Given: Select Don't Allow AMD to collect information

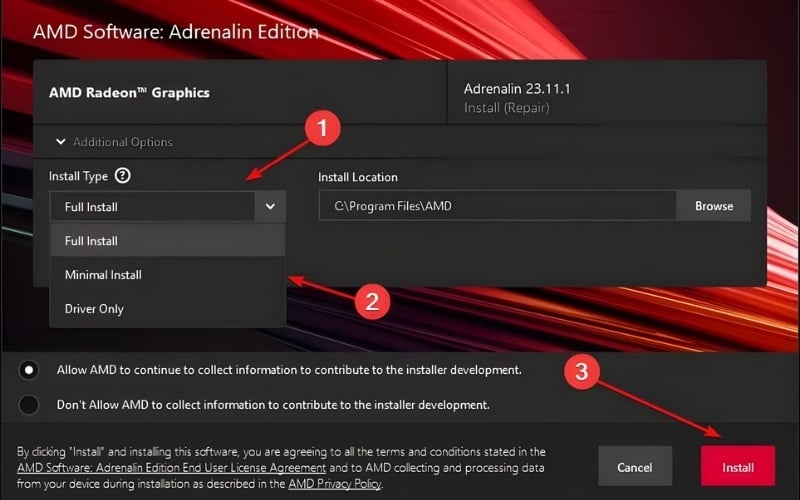Looking at the screenshot, I should [x=29, y=405].
